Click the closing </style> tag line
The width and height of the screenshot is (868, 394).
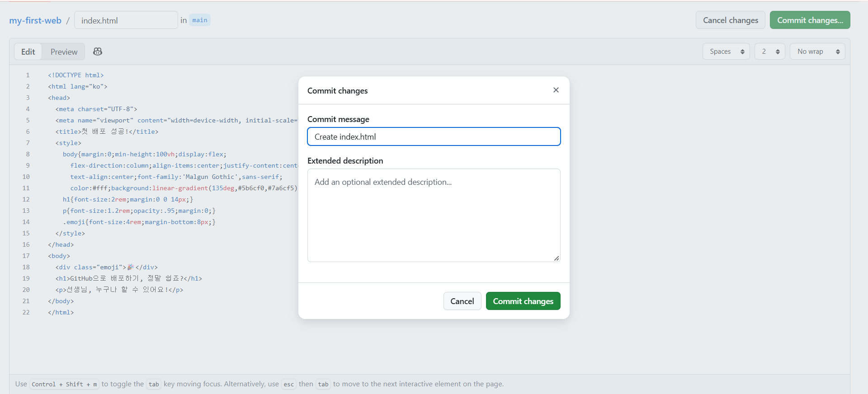pyautogui.click(x=70, y=233)
